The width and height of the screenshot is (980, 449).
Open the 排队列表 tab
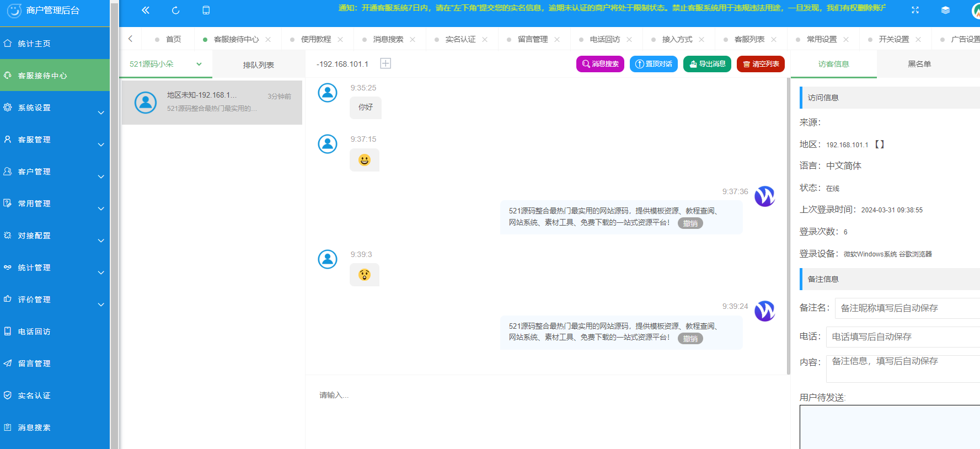click(259, 65)
